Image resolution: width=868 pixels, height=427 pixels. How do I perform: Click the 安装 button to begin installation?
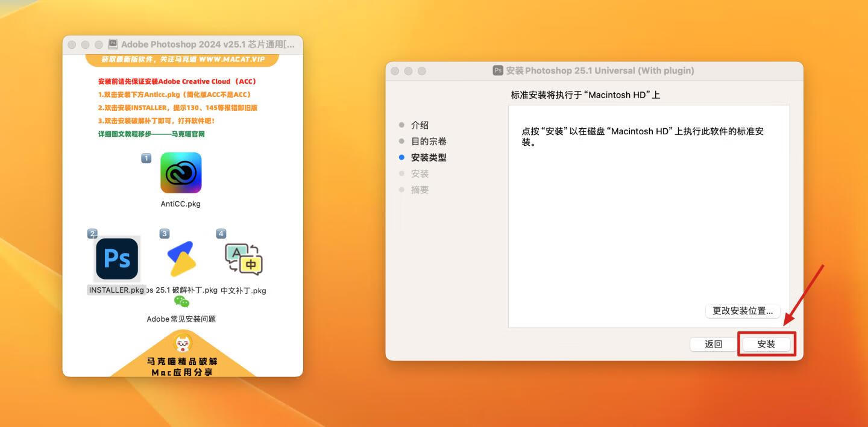766,344
